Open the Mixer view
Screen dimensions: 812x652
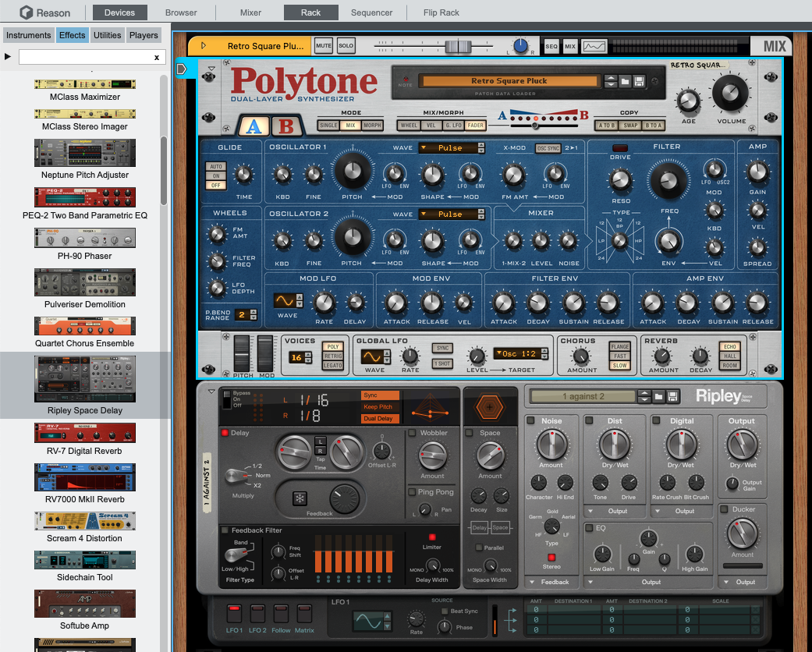250,12
